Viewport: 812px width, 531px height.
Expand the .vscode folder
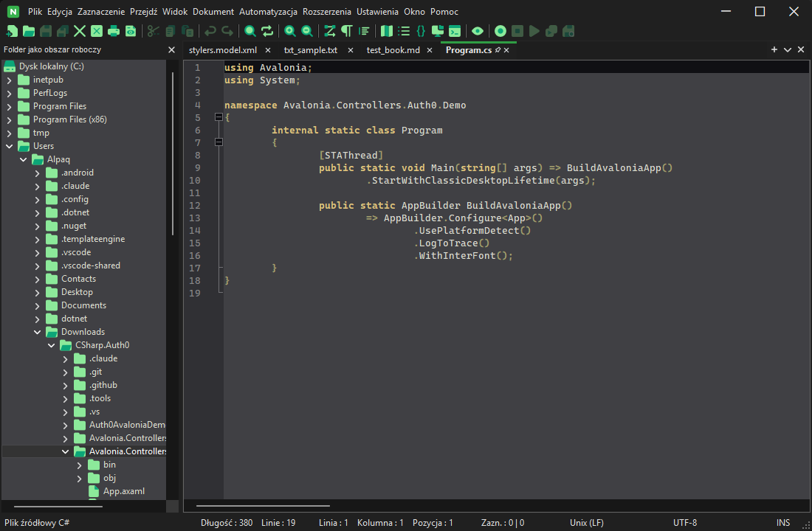(38, 252)
